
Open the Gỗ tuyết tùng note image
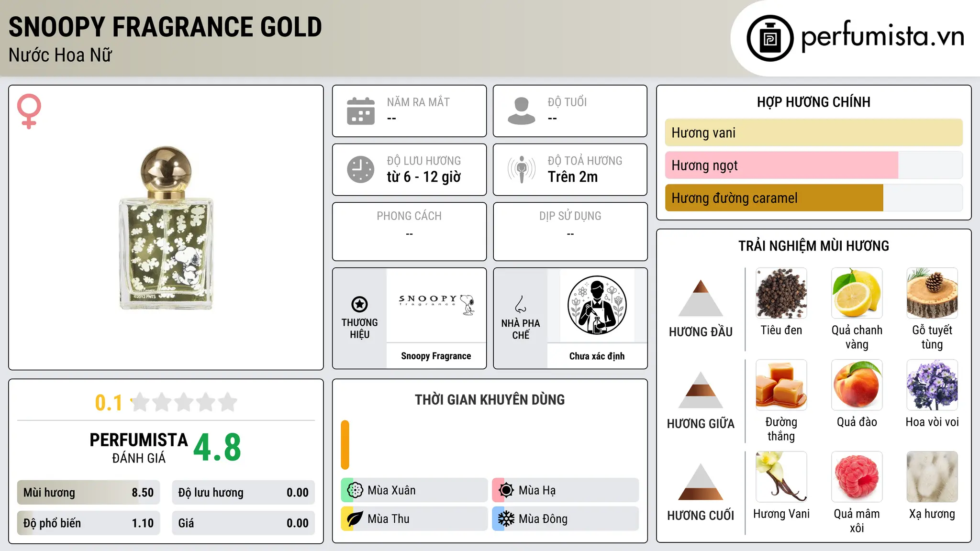click(932, 293)
